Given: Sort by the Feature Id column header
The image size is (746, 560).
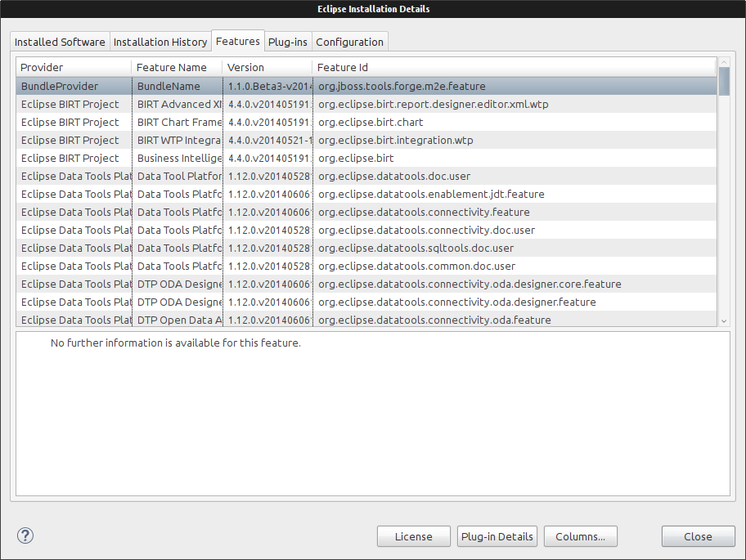Looking at the screenshot, I should coord(514,67).
